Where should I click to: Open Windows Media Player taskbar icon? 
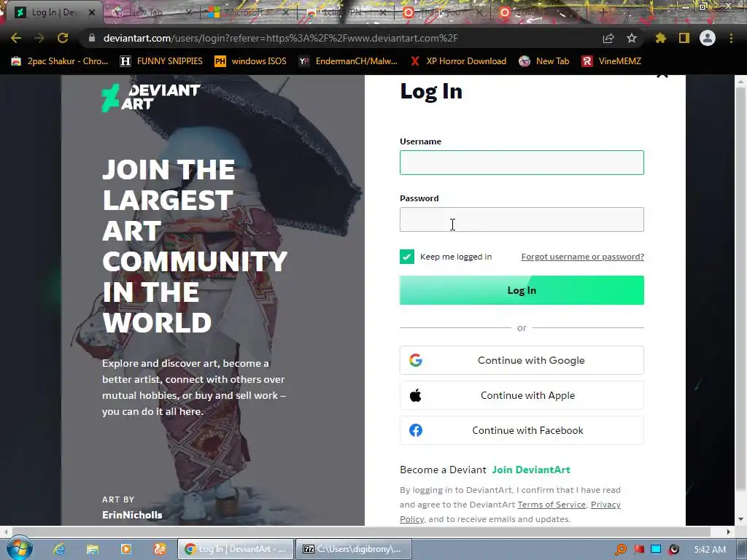(x=126, y=549)
